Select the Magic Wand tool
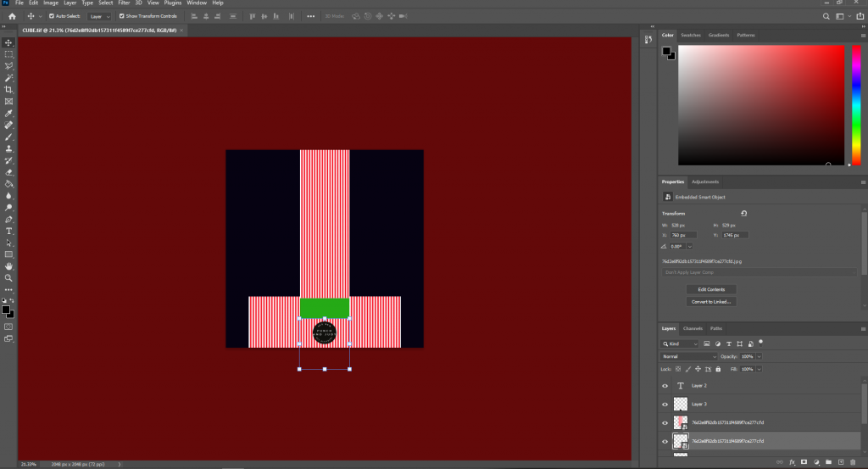The width and height of the screenshot is (868, 469). [8, 77]
